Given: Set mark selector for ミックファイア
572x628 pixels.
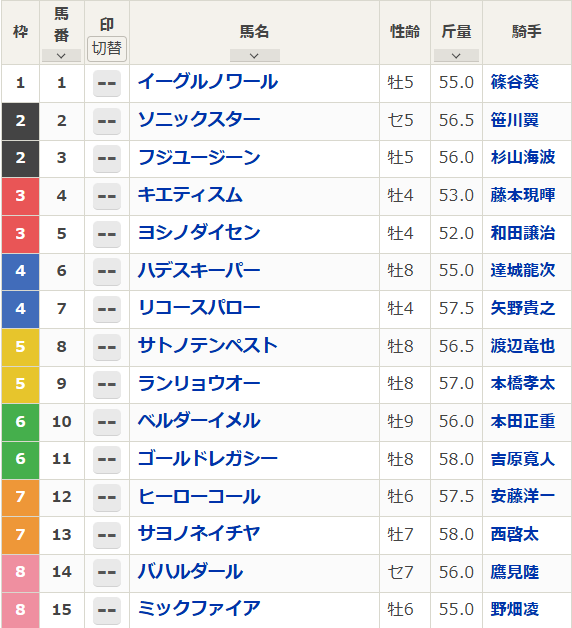Looking at the screenshot, I should [107, 610].
